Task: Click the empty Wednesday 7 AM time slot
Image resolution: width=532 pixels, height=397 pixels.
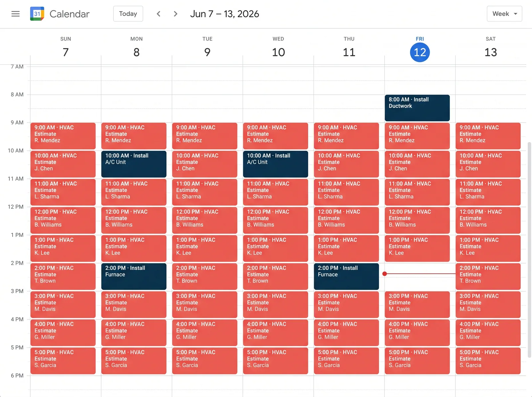Action: tap(278, 80)
